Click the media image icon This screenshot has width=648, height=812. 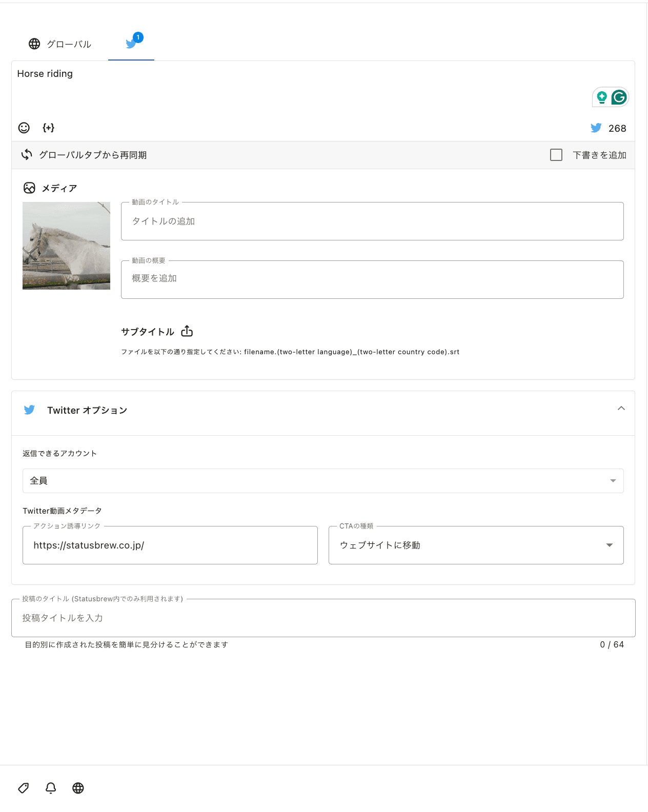[x=29, y=188]
